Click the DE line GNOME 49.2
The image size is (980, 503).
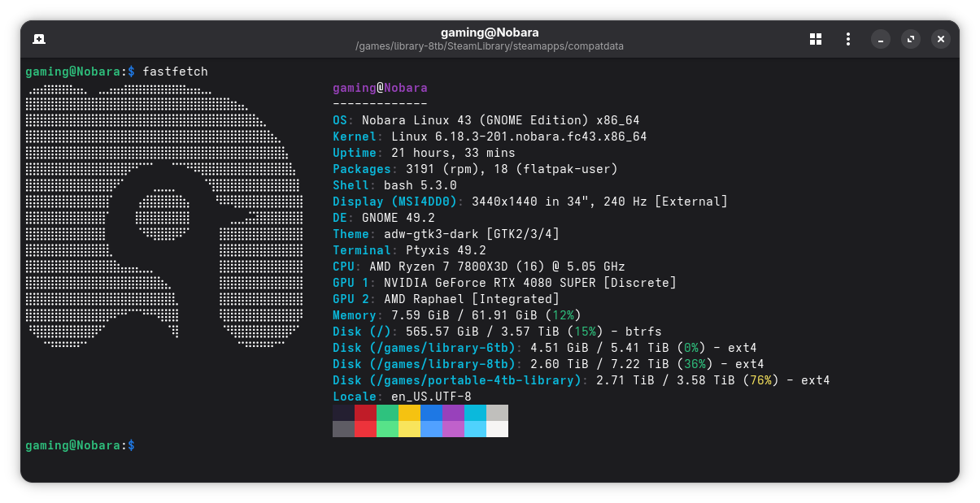(x=384, y=218)
